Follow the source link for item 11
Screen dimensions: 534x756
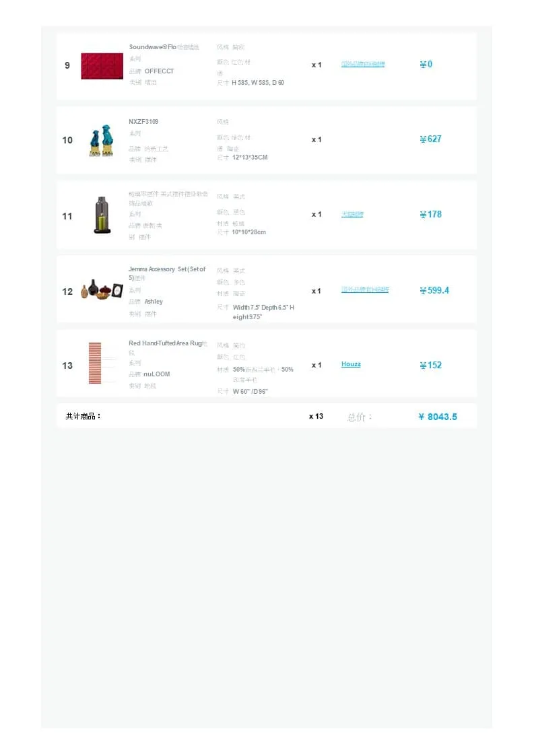point(352,214)
